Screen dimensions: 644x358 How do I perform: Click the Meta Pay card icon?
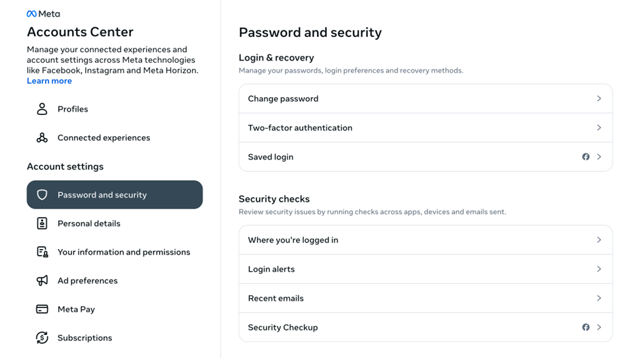[x=42, y=309]
